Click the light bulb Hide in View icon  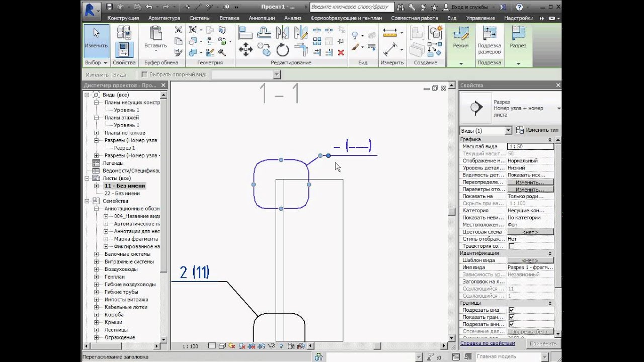pyautogui.click(x=355, y=35)
